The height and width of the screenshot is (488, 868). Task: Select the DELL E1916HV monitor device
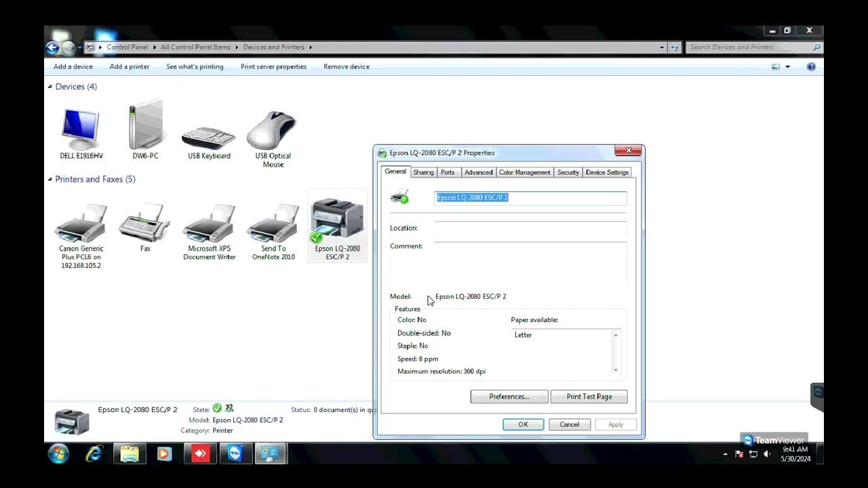point(81,134)
